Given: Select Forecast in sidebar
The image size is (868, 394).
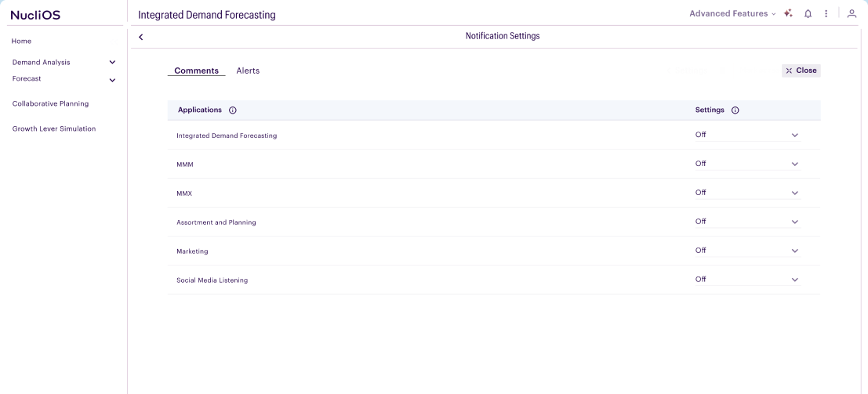Looking at the screenshot, I should click(27, 78).
